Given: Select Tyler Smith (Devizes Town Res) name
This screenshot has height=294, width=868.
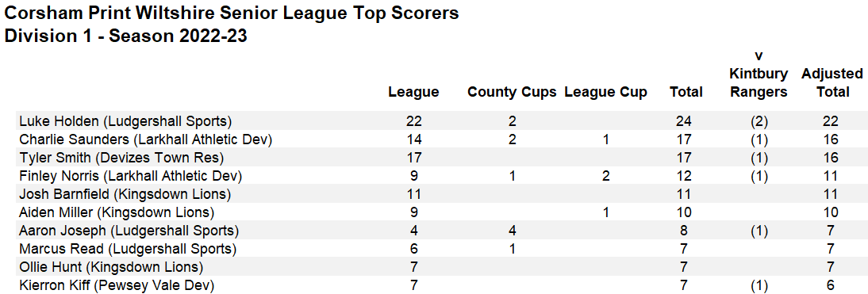Looking at the screenshot, I should coord(121,158).
